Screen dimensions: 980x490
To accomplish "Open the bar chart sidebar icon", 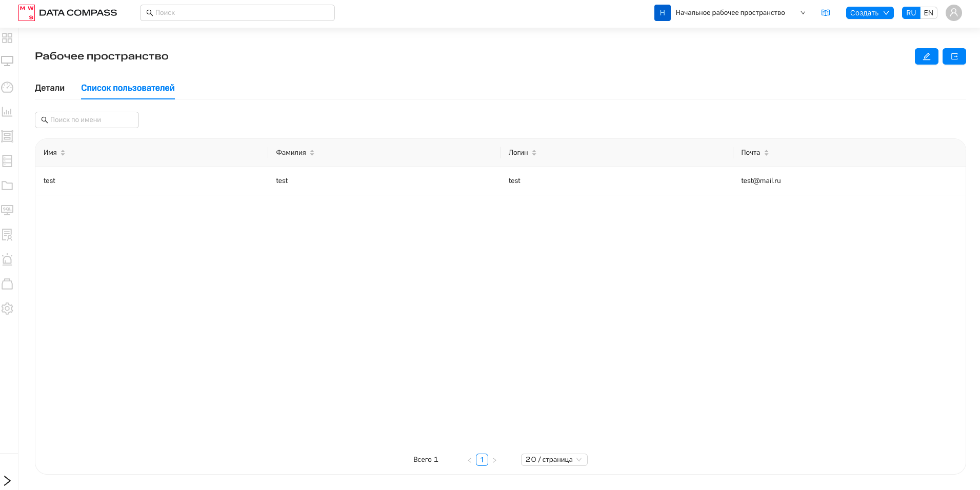I will pyautogui.click(x=7, y=112).
